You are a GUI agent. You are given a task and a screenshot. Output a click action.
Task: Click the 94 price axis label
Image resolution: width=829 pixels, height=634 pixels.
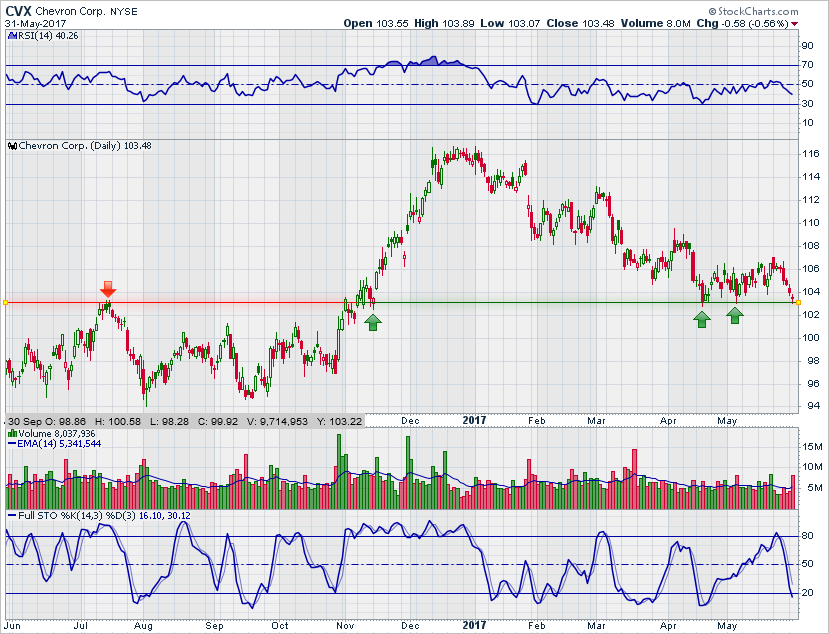(x=813, y=406)
